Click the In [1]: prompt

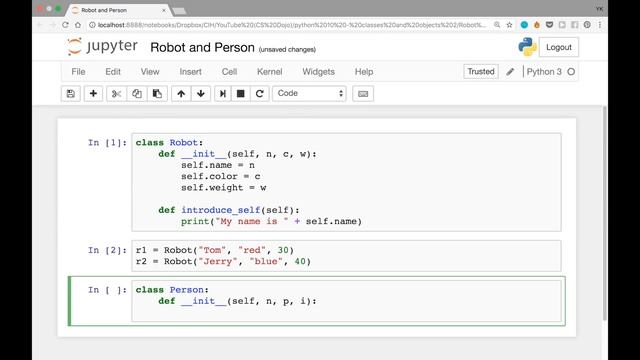tap(107, 143)
